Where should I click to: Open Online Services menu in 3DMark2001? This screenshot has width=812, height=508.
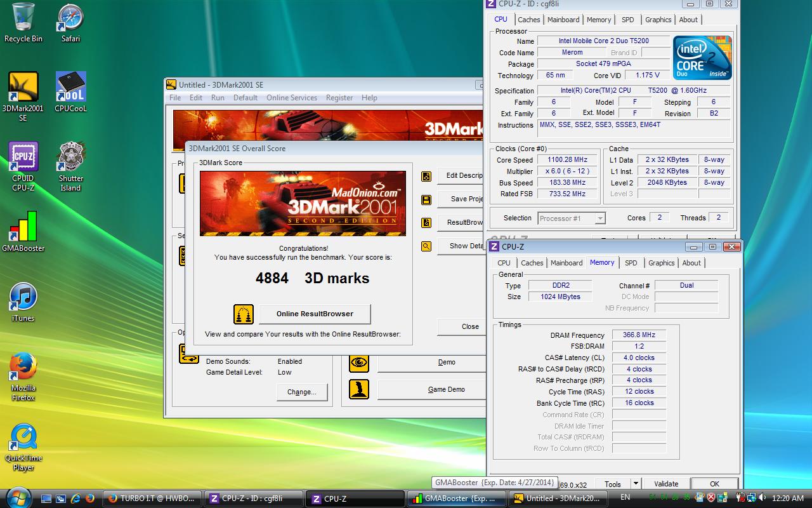292,98
